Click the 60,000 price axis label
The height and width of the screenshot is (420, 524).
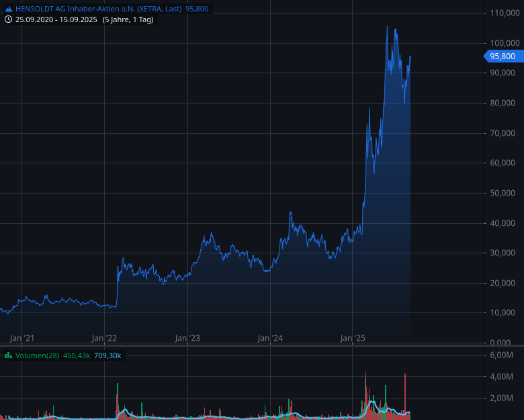503,163
